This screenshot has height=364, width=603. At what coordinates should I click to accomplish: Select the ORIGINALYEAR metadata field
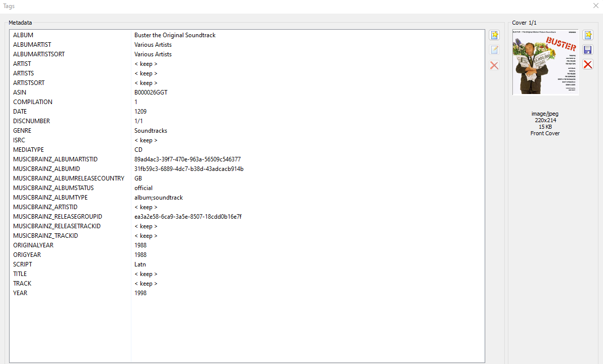[70, 245]
